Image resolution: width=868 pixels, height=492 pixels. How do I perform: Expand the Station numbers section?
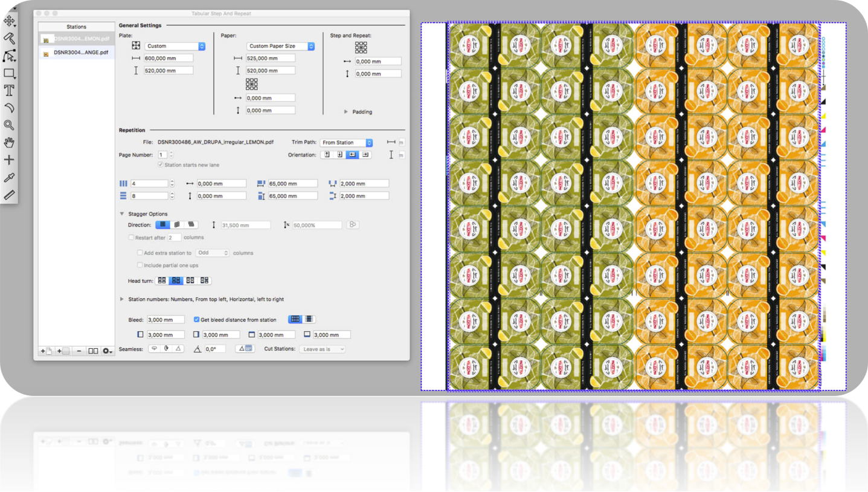click(122, 299)
